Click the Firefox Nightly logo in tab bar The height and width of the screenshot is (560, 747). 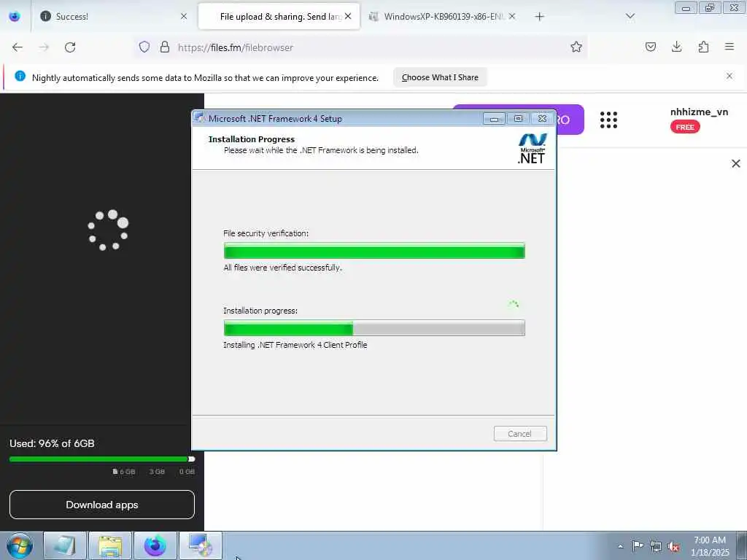pos(15,17)
